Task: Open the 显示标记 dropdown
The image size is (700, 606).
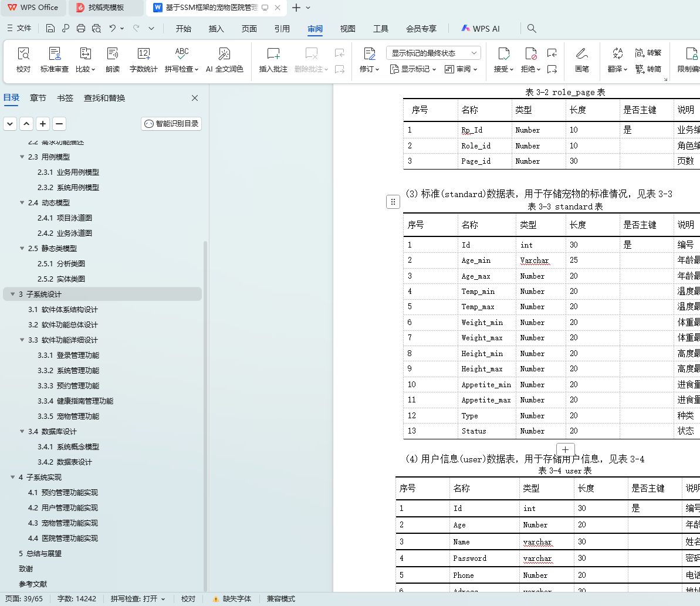Action: point(413,69)
